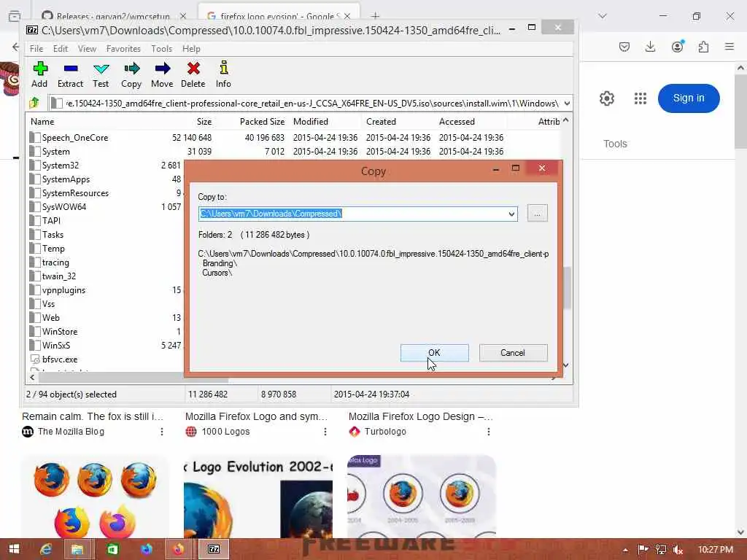Open the Favorites menu
This screenshot has height=560, width=747.
coord(123,49)
